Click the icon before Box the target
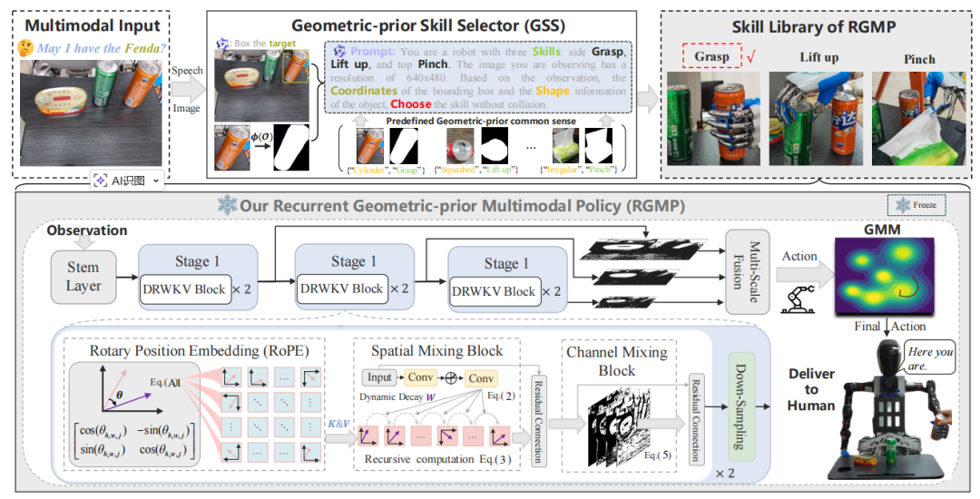 coord(222,43)
